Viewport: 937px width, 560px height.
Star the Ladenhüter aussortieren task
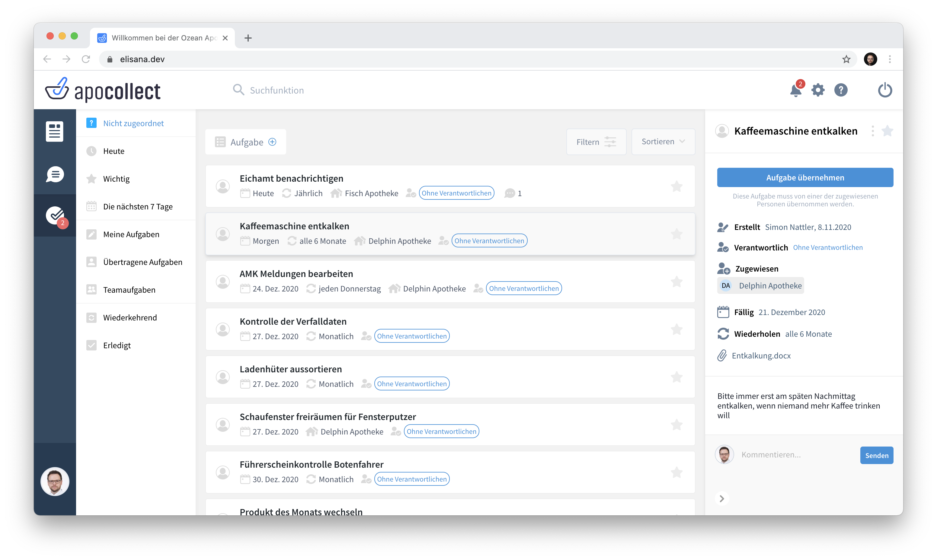tap(676, 377)
